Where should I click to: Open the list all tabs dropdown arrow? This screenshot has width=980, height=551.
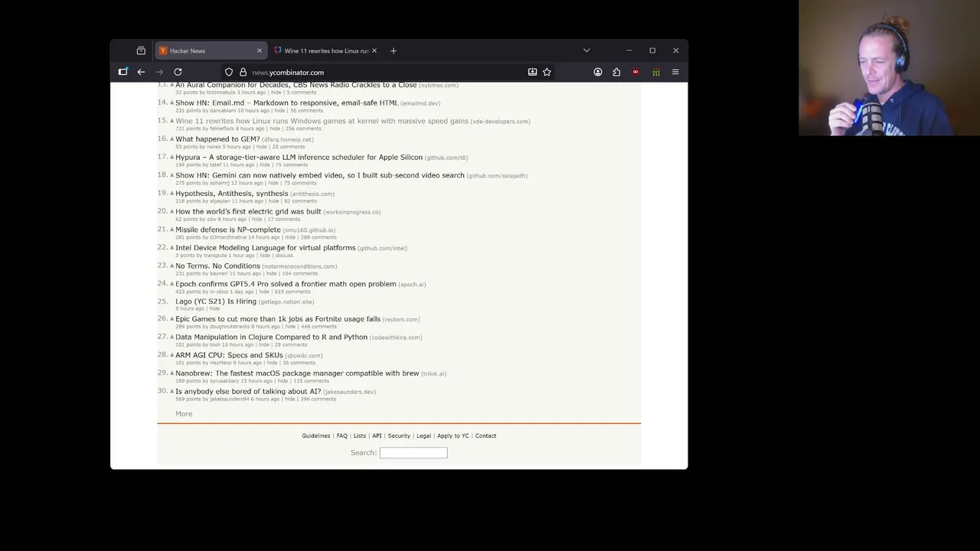(x=586, y=51)
